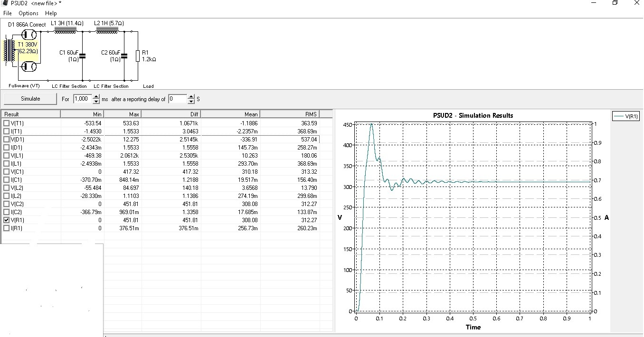The height and width of the screenshot is (337, 644).
Task: Select the C1 60uF capacitor symbol
Action: pos(83,56)
